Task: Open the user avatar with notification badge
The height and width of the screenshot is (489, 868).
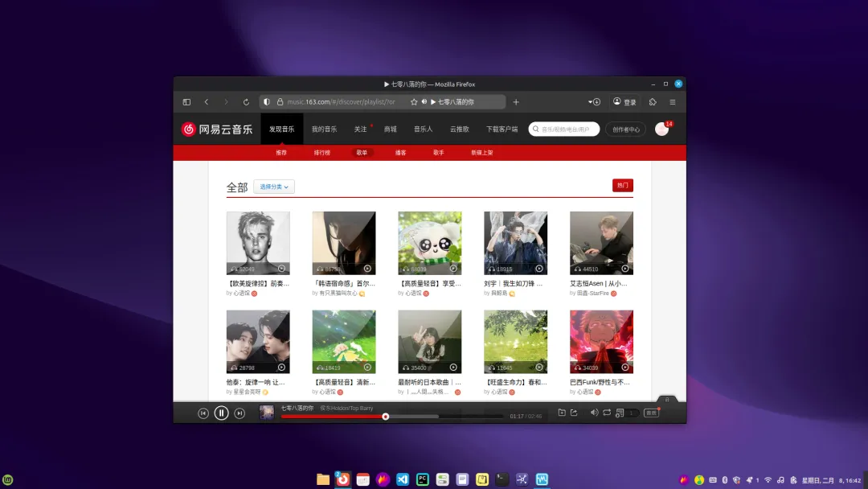Action: [x=661, y=129]
